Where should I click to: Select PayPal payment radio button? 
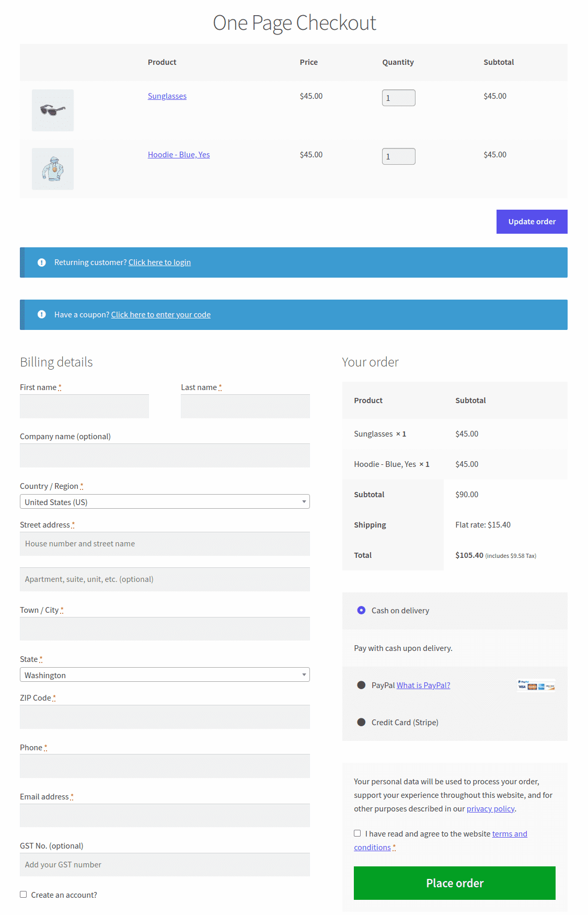point(361,685)
